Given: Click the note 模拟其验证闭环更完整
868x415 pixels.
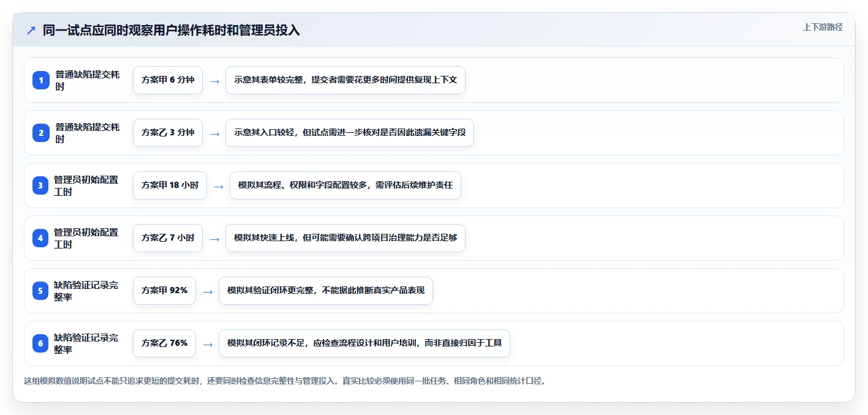Looking at the screenshot, I should pos(326,291).
